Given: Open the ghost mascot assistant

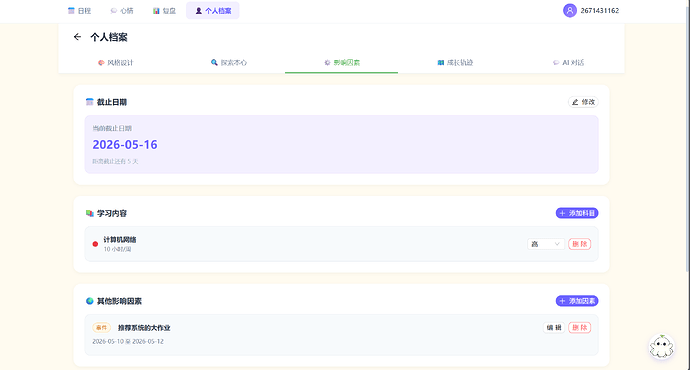Looking at the screenshot, I should click(x=661, y=347).
